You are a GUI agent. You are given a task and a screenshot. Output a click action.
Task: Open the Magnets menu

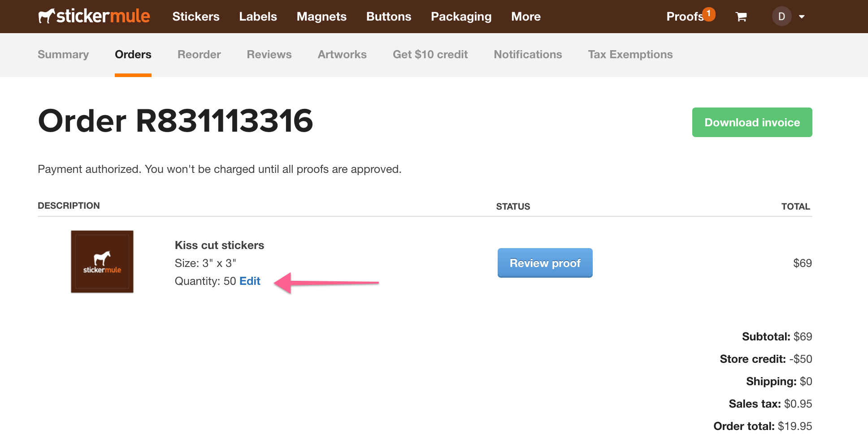click(x=321, y=17)
